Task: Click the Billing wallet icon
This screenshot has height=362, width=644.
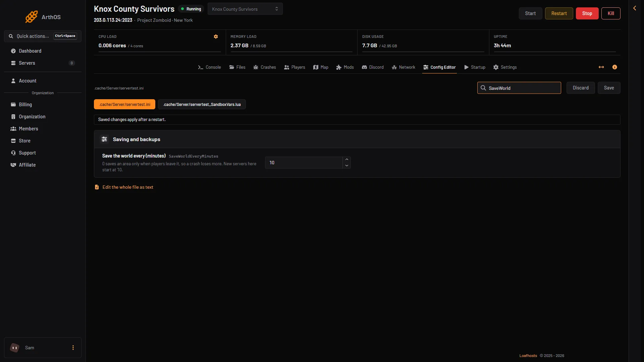Action: click(x=13, y=105)
